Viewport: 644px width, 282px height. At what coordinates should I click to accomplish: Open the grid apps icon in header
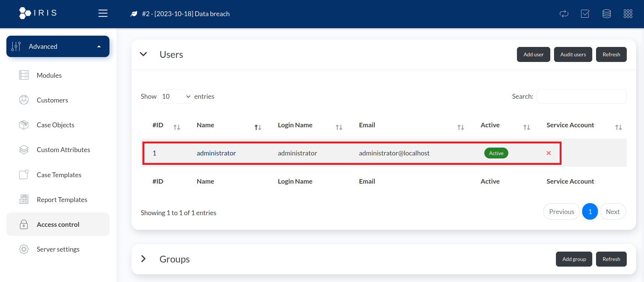pyautogui.click(x=628, y=14)
